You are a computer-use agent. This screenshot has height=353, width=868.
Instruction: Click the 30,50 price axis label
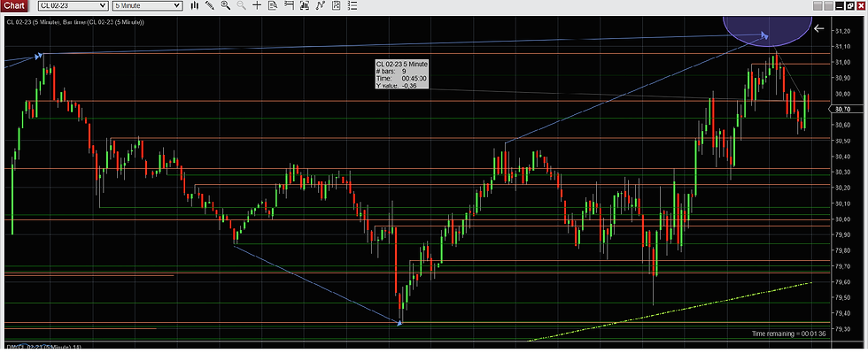pos(842,141)
